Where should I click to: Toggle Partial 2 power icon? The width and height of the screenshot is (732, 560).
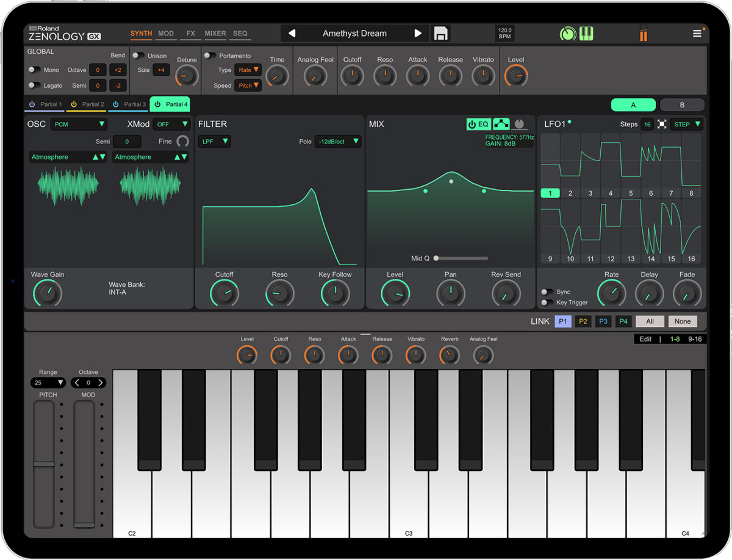[74, 104]
